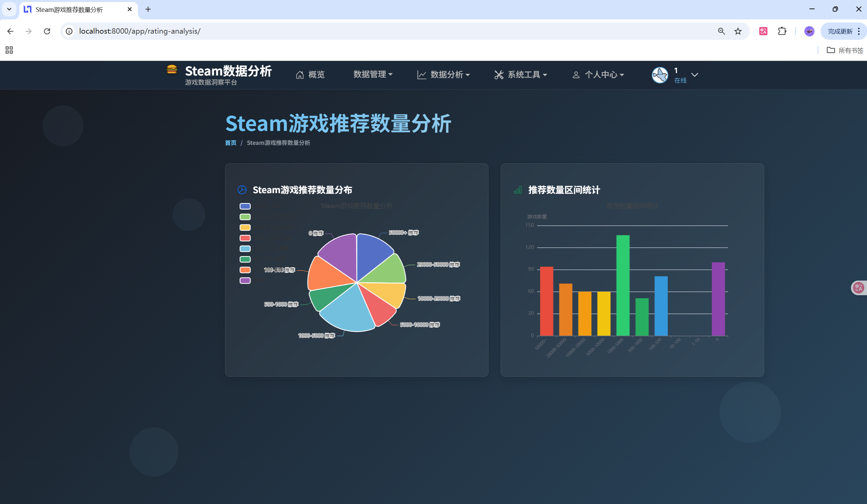Click the 游戏数据洞察平台 subtitle text

tap(211, 83)
